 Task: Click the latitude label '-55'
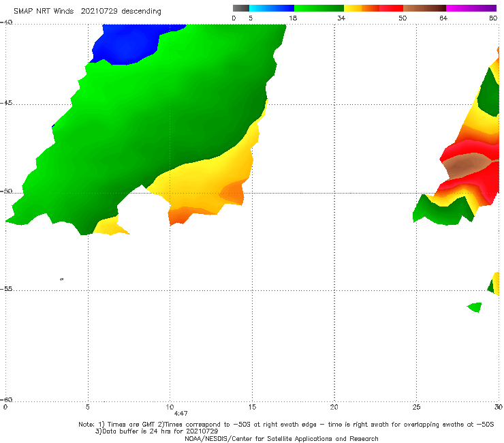tap(6, 288)
